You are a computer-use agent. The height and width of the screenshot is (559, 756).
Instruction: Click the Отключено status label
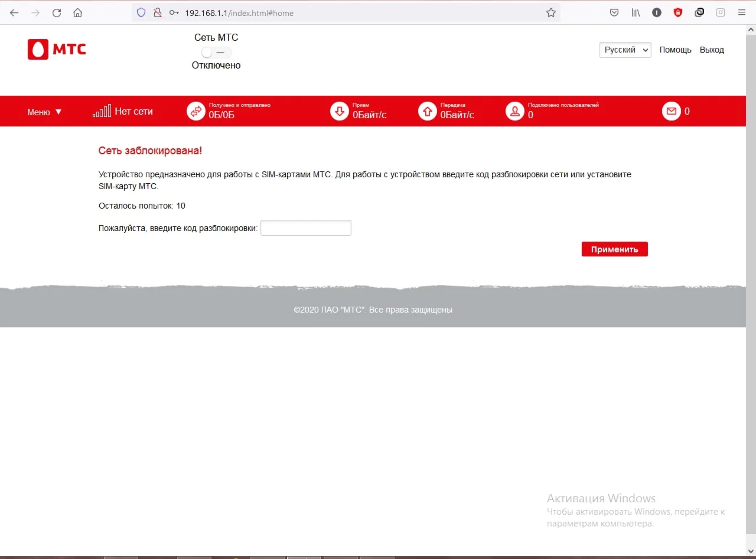[216, 66]
